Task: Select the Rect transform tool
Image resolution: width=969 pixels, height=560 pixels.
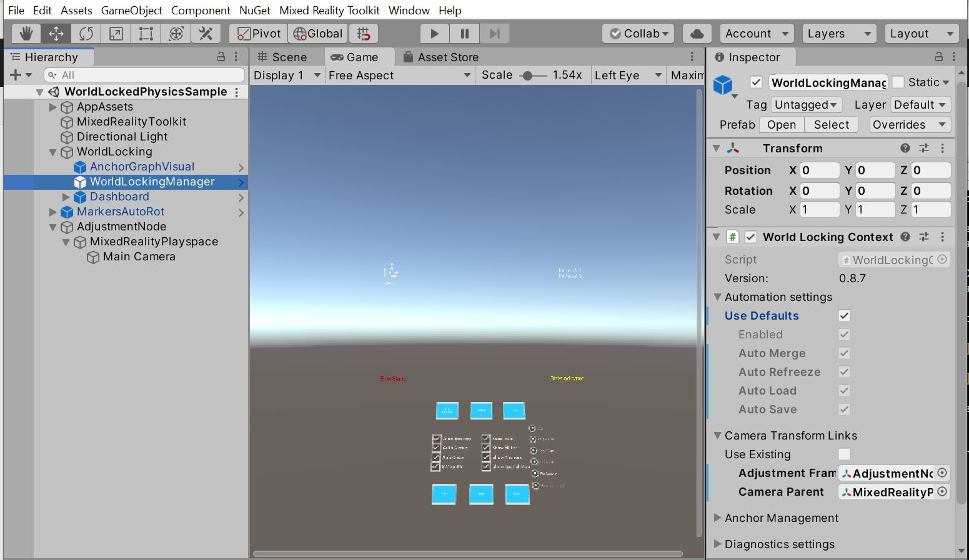Action: tap(146, 33)
